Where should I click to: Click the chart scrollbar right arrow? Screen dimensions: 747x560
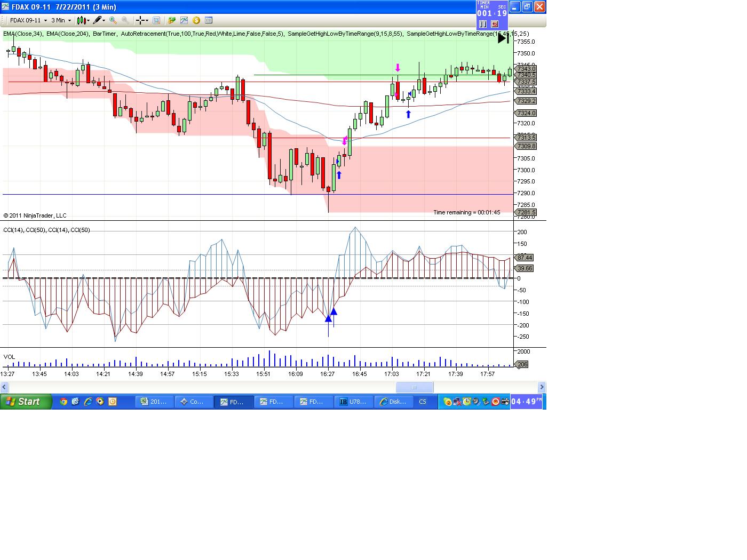pyautogui.click(x=542, y=387)
